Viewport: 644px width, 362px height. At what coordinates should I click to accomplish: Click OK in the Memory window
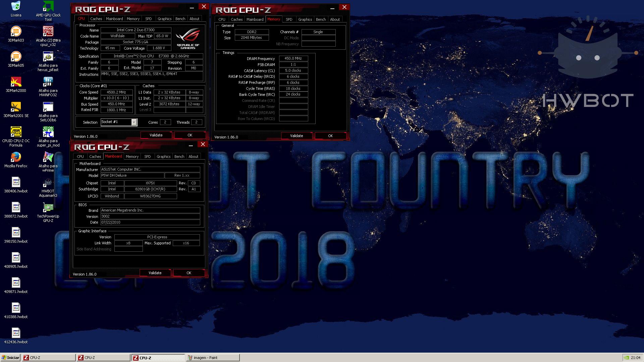[330, 136]
